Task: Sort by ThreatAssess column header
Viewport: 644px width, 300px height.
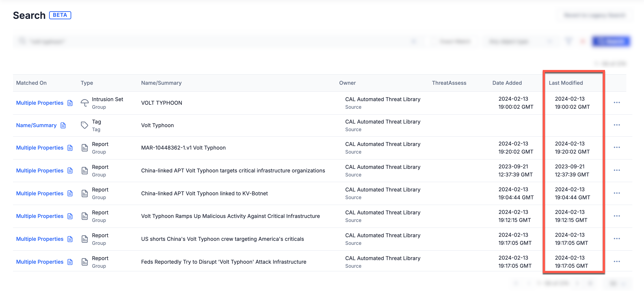Action: [449, 83]
